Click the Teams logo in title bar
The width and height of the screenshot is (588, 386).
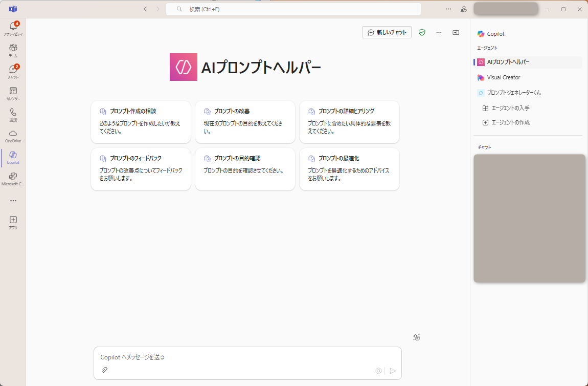pos(13,9)
